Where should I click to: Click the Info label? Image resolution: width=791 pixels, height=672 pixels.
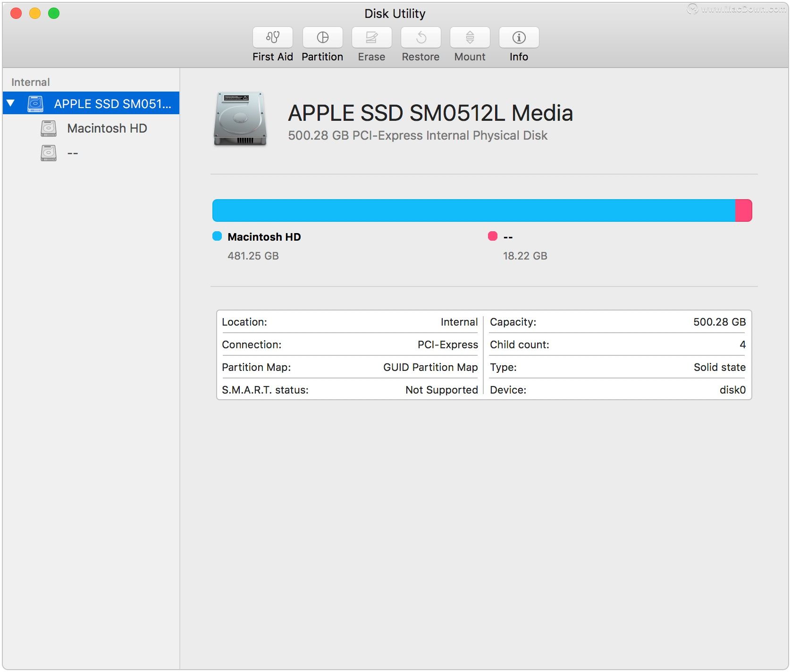pyautogui.click(x=519, y=57)
